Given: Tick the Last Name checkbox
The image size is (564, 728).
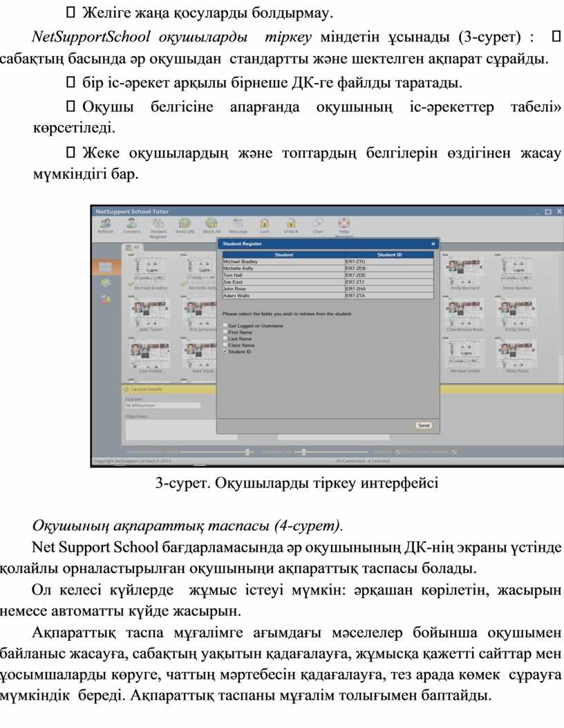Looking at the screenshot, I should (225, 339).
